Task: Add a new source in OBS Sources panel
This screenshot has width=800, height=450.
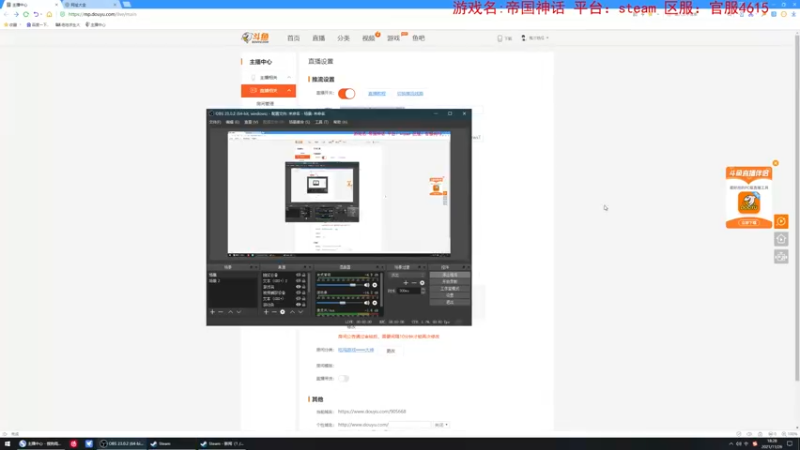Action: (266, 312)
